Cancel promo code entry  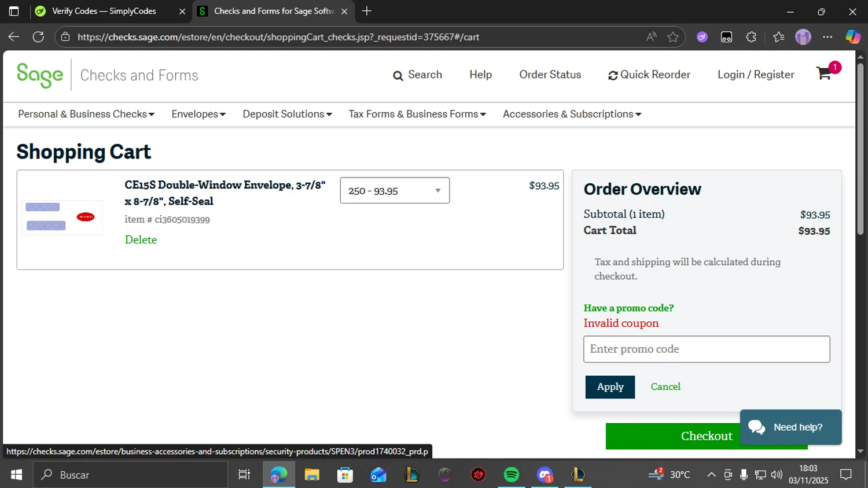pyautogui.click(x=665, y=386)
